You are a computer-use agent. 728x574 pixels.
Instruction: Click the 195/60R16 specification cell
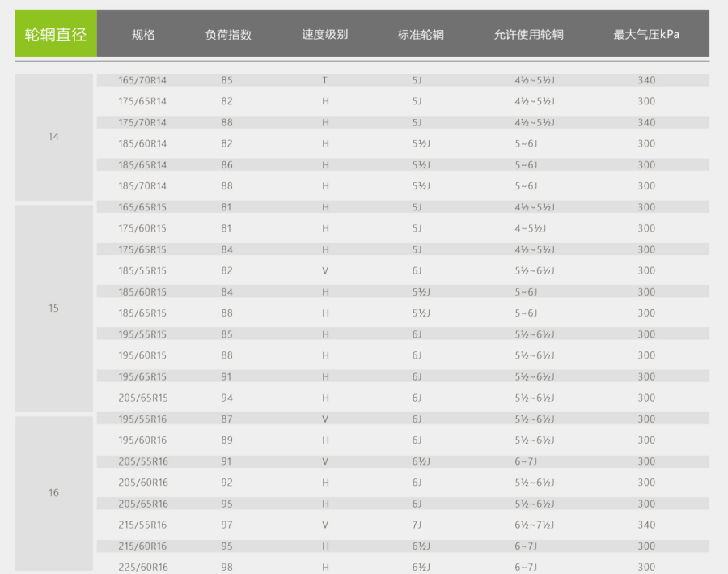(x=142, y=440)
